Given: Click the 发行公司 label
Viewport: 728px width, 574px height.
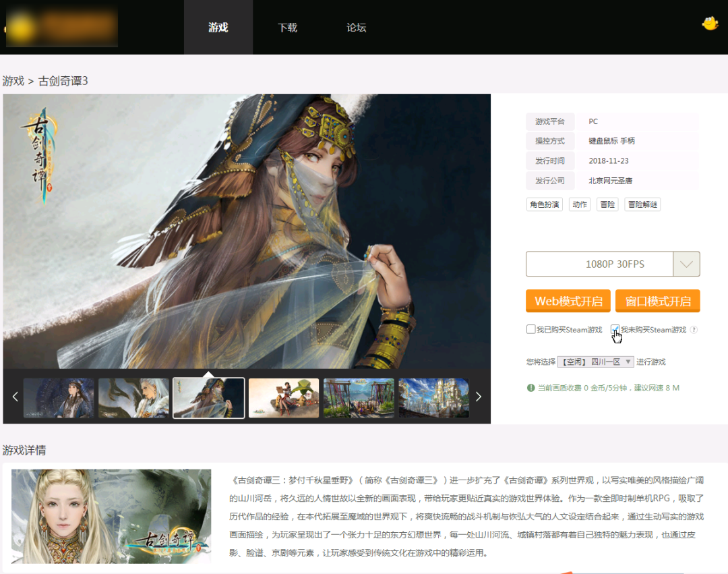Looking at the screenshot, I should (x=550, y=181).
